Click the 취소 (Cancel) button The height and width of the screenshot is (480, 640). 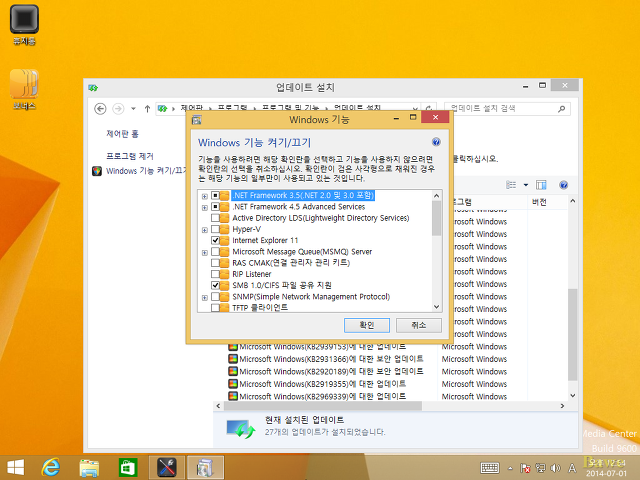(x=418, y=325)
